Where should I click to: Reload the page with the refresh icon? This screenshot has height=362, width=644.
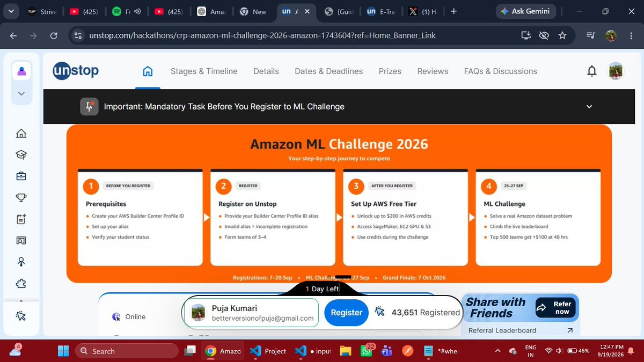[54, 35]
